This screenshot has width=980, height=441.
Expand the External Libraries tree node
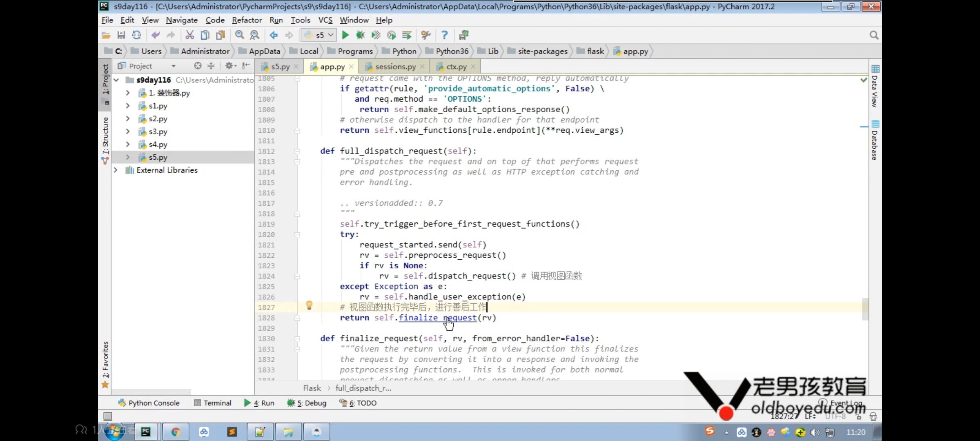[x=116, y=170]
